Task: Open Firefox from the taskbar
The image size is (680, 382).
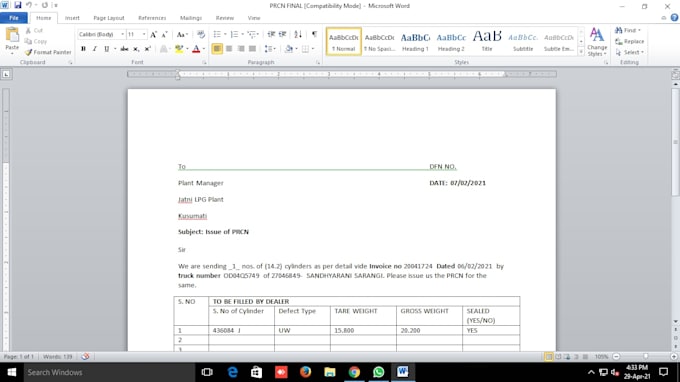Action: (305, 372)
